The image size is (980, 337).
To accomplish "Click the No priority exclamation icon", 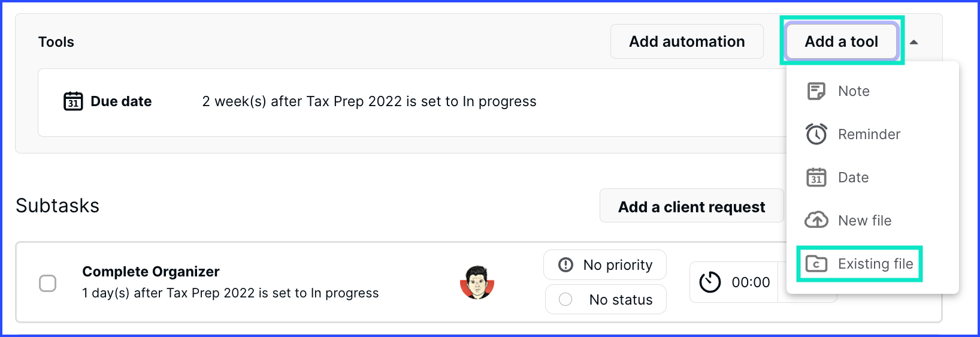I will tap(565, 265).
